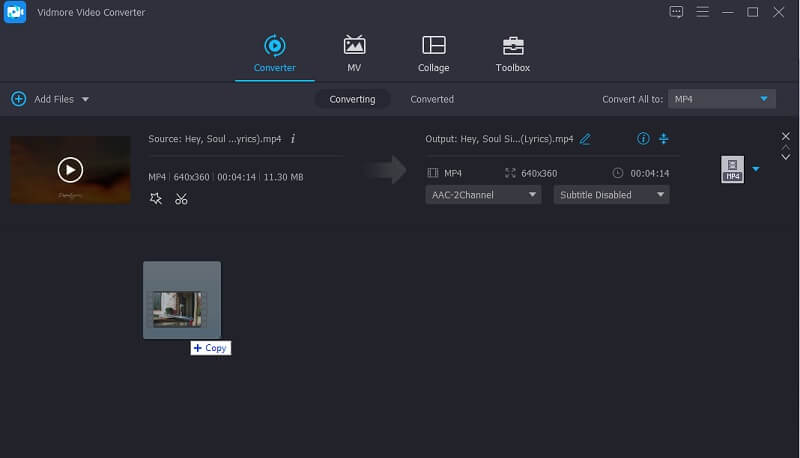
Task: Open the Convert All to MP4 dropdown
Action: [721, 99]
